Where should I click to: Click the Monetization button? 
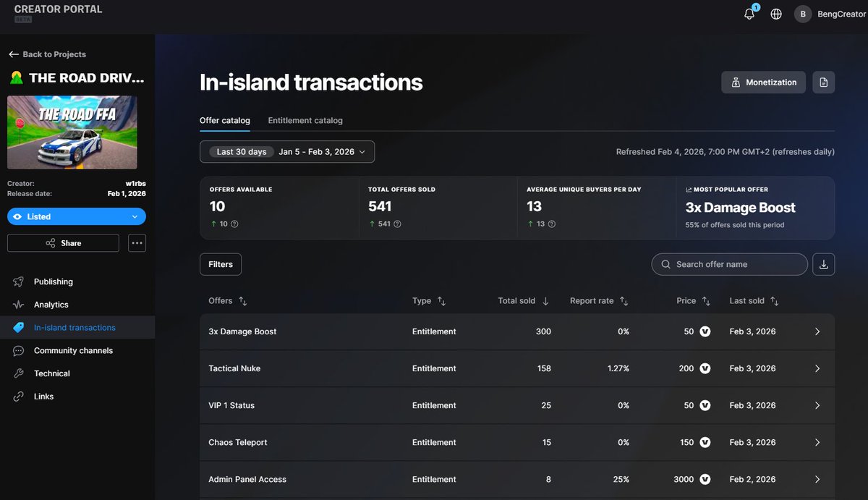(764, 82)
